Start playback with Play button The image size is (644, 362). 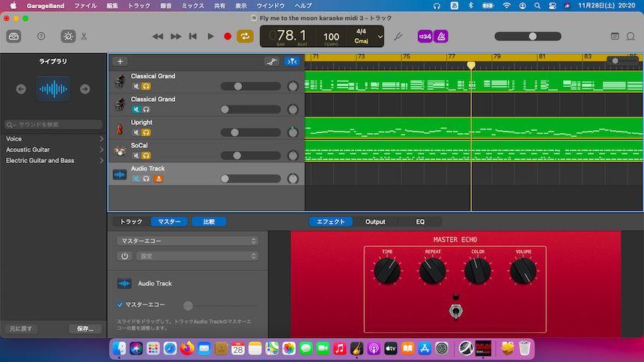[210, 37]
